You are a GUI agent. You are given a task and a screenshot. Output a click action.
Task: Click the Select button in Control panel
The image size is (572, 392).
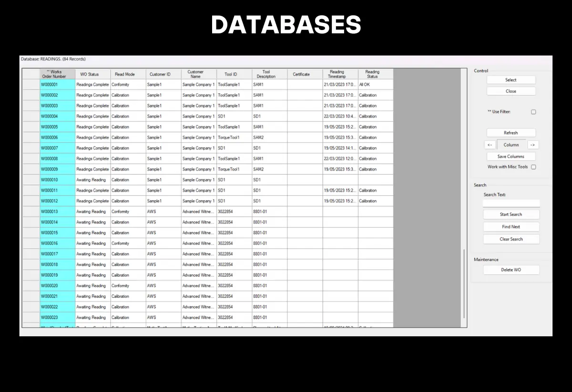tap(511, 80)
